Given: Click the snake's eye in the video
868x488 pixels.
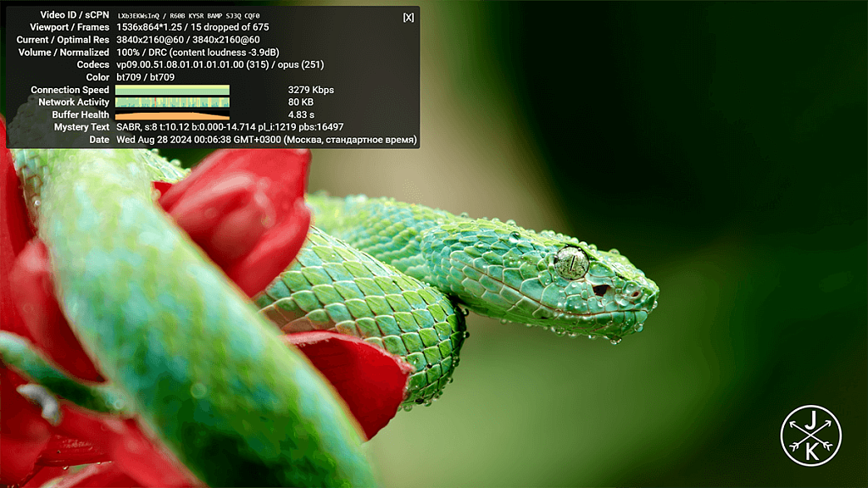Looking at the screenshot, I should [x=571, y=263].
